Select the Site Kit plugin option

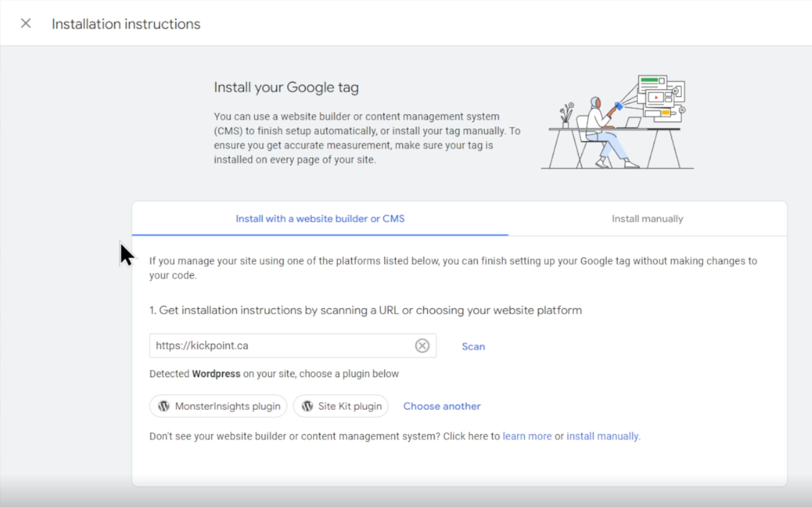click(341, 406)
